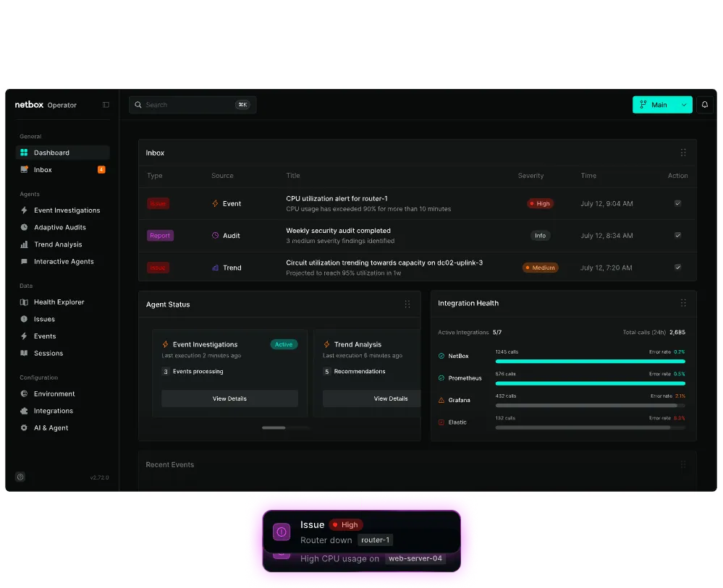
Task: Check action box for circuit utilization row
Action: point(678,268)
